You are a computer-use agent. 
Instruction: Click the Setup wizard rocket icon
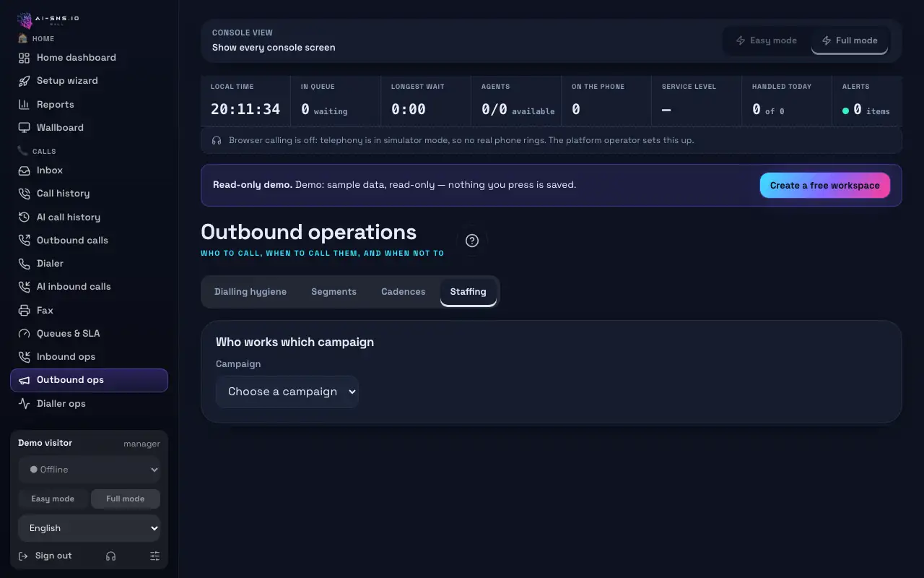tap(24, 81)
